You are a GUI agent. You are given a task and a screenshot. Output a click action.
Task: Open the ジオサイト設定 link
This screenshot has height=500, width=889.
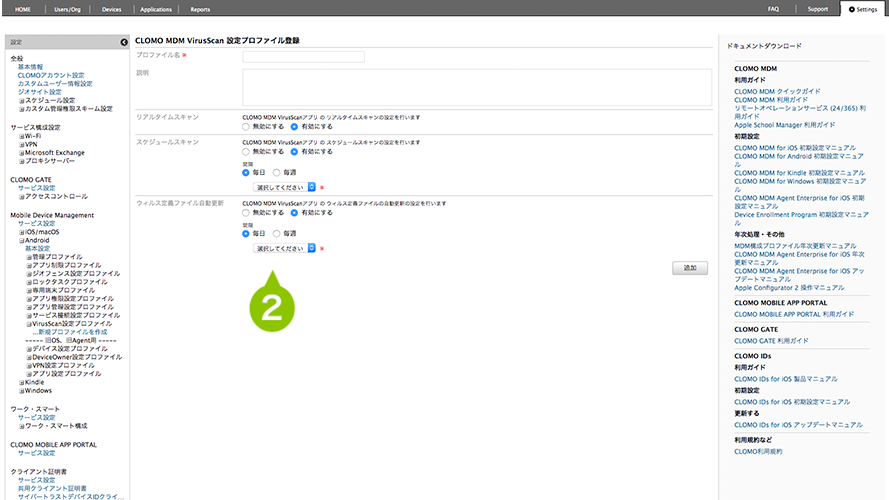click(39, 92)
